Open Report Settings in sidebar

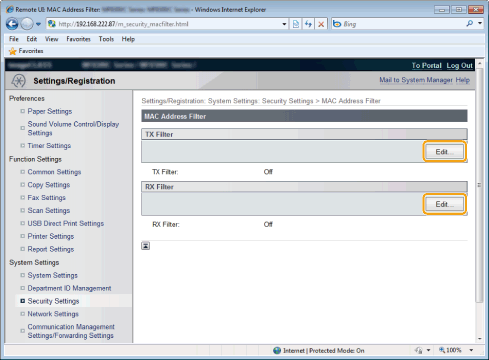[x=51, y=249]
